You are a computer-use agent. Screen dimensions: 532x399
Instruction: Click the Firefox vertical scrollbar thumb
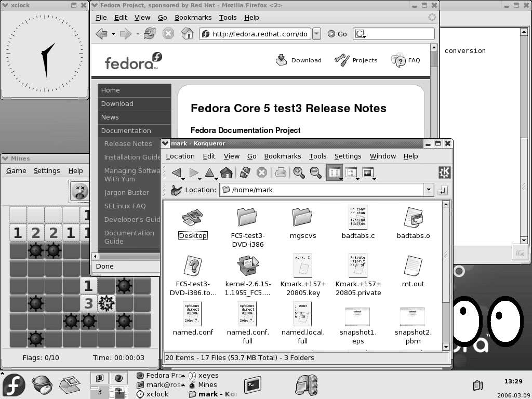pos(434,59)
